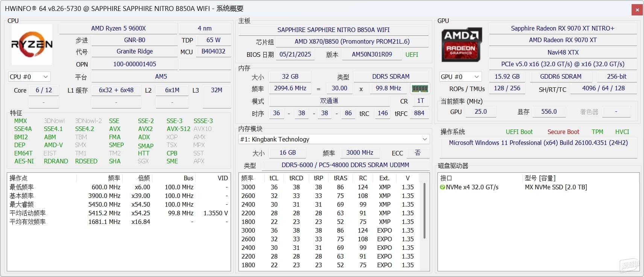Click the AMD Radeon Graphics logo
Image resolution: width=644 pixels, height=277 pixels.
(462, 44)
